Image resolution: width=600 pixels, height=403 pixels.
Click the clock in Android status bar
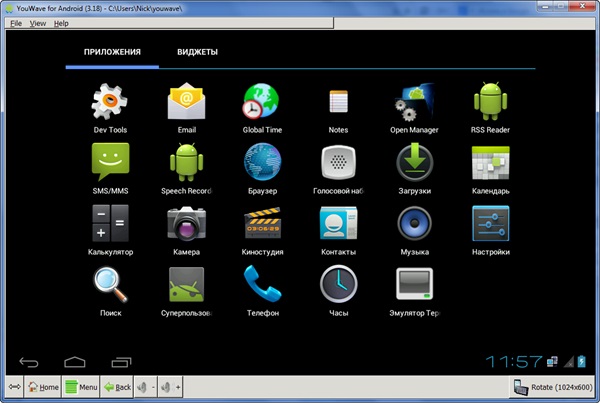[514, 360]
